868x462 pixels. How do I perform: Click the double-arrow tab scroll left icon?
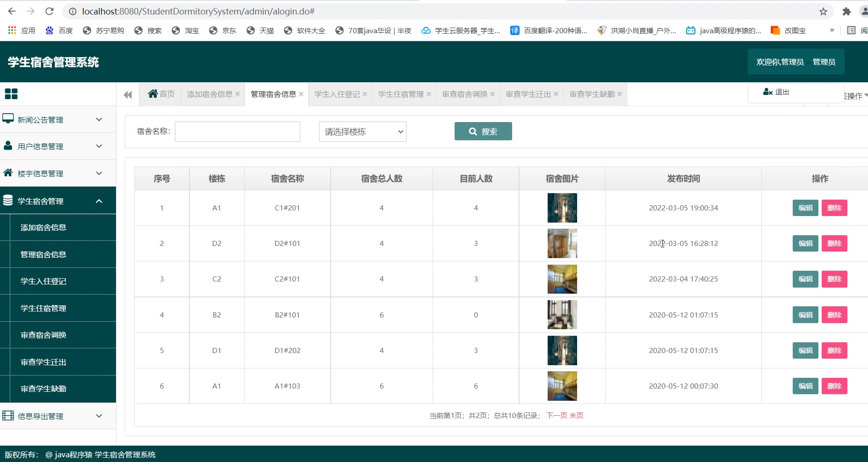[x=128, y=95]
